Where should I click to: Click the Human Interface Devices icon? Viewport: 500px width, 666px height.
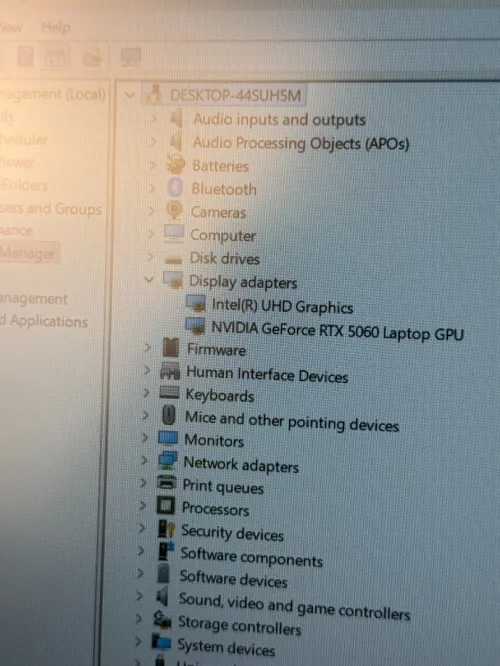click(x=170, y=371)
